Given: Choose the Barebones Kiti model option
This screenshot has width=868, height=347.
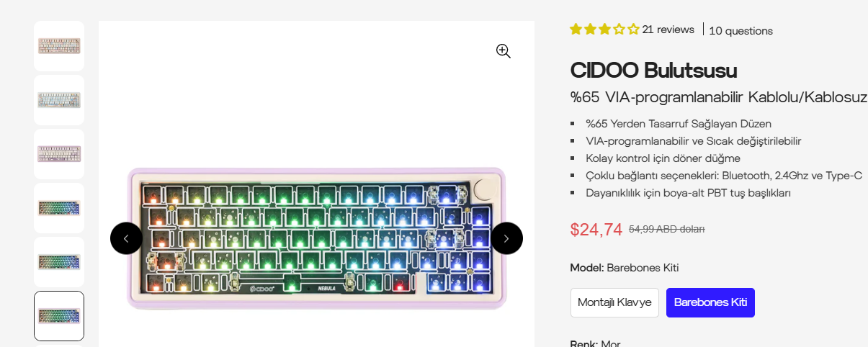Looking at the screenshot, I should click(x=710, y=302).
